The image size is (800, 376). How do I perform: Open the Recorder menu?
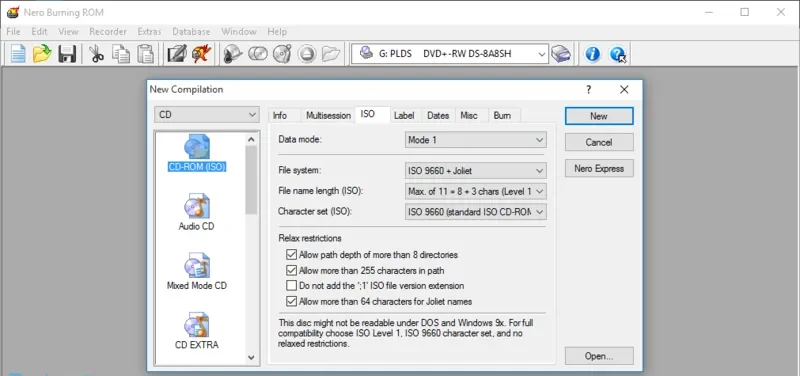coord(108,32)
